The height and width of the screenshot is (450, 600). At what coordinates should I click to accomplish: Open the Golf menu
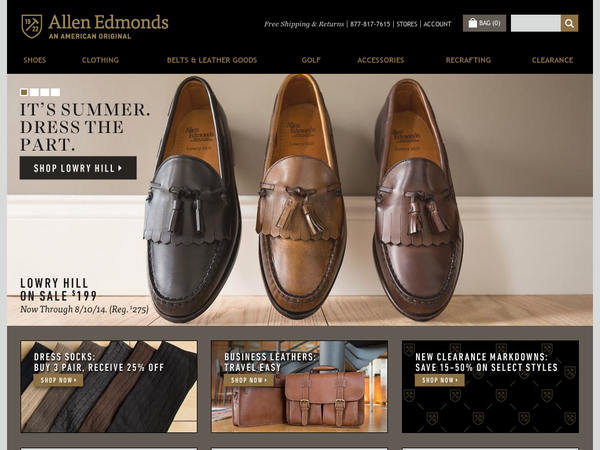[x=311, y=60]
